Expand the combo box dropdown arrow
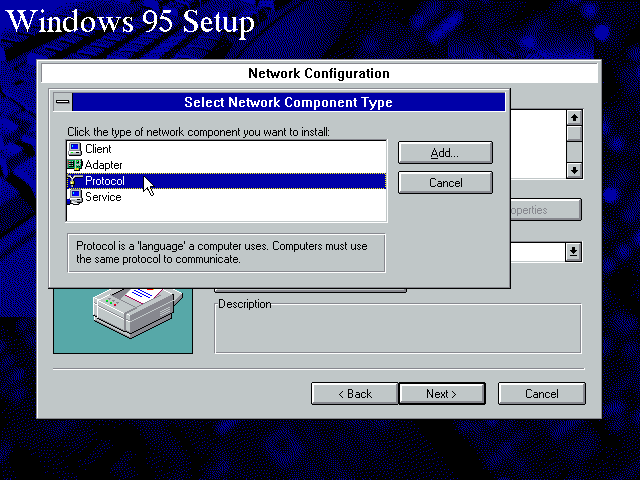This screenshot has width=640, height=480. [x=573, y=252]
